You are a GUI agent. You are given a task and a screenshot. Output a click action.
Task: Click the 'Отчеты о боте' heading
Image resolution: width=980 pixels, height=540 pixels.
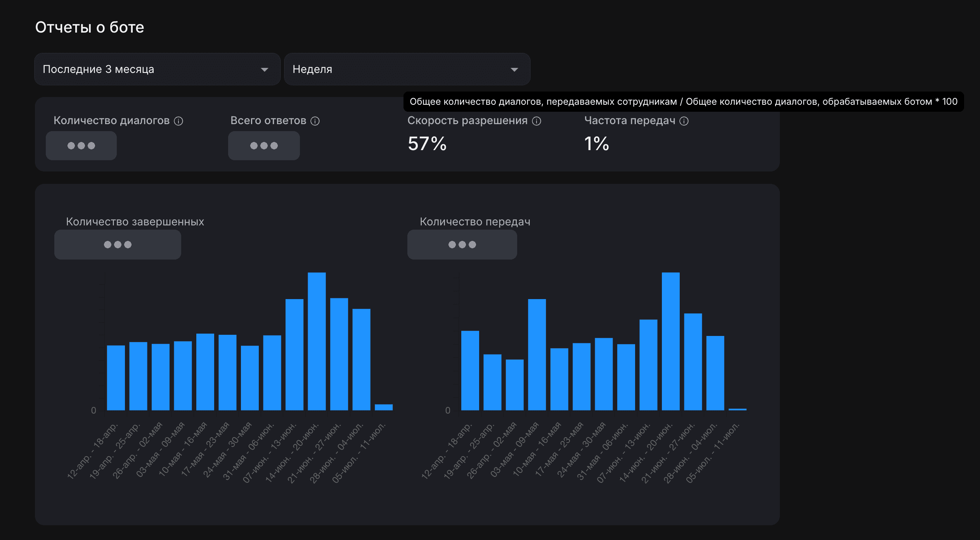click(x=90, y=27)
